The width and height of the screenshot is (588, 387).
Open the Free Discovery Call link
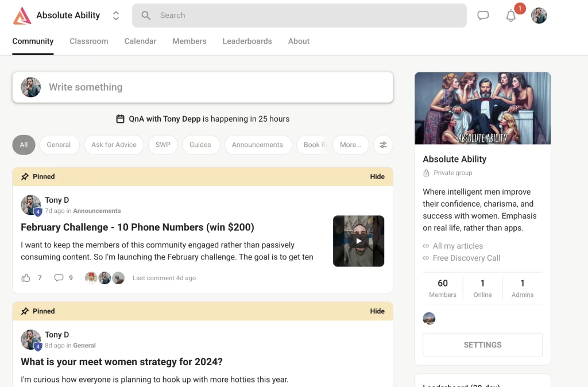tap(466, 258)
